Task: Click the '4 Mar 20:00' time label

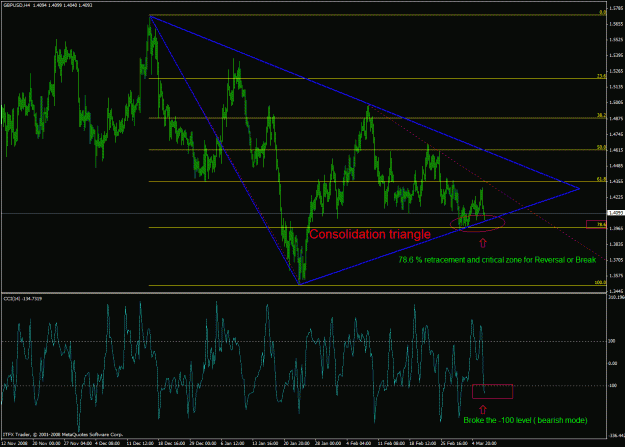Action: click(484, 443)
